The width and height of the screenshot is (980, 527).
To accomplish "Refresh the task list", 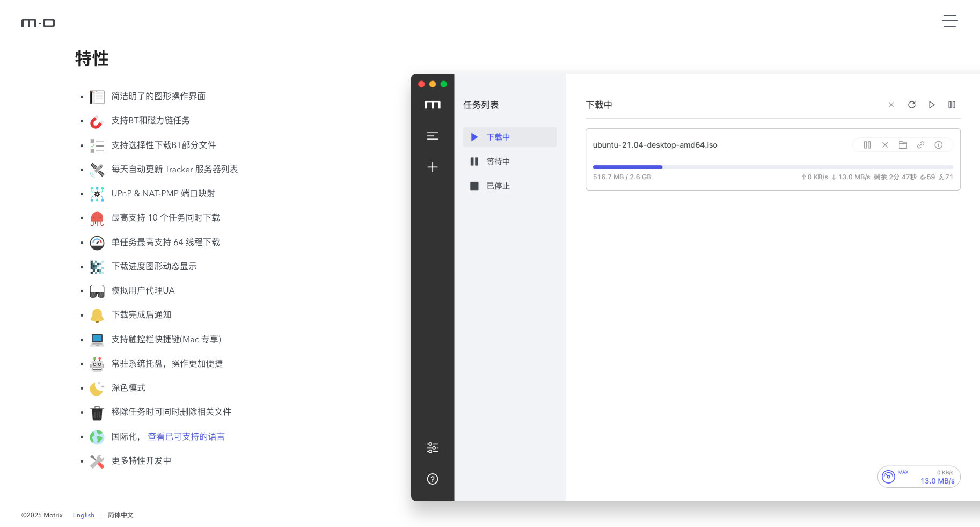I will coord(911,105).
